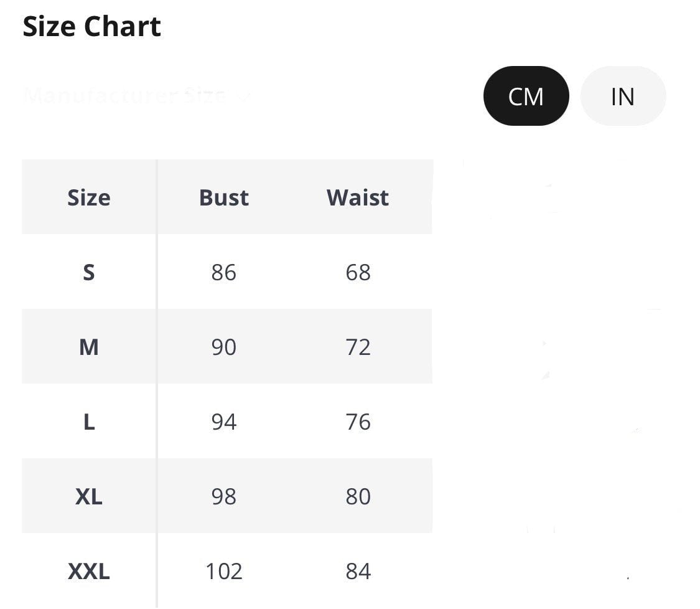Click the Bust column header
700x609 pixels.
point(223,197)
